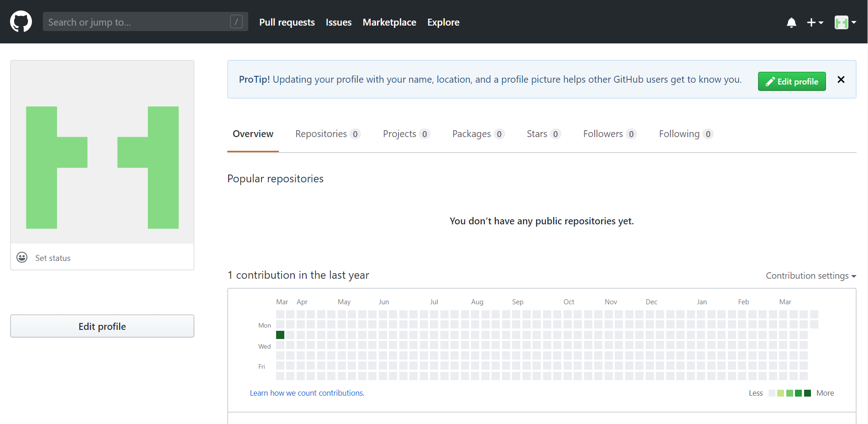Viewport: 868px width, 424px height.
Task: Click the 'More' legend label
Action: 825,393
